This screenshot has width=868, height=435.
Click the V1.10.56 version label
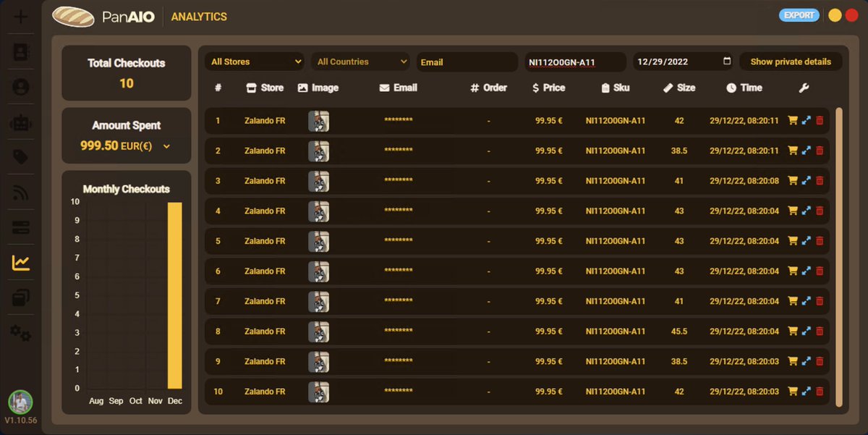20,421
